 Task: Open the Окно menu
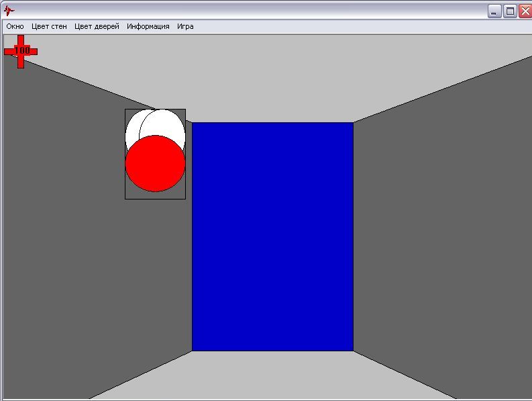click(15, 27)
